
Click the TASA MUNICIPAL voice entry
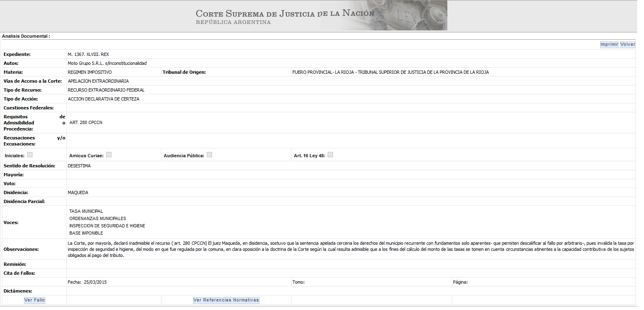click(x=86, y=211)
